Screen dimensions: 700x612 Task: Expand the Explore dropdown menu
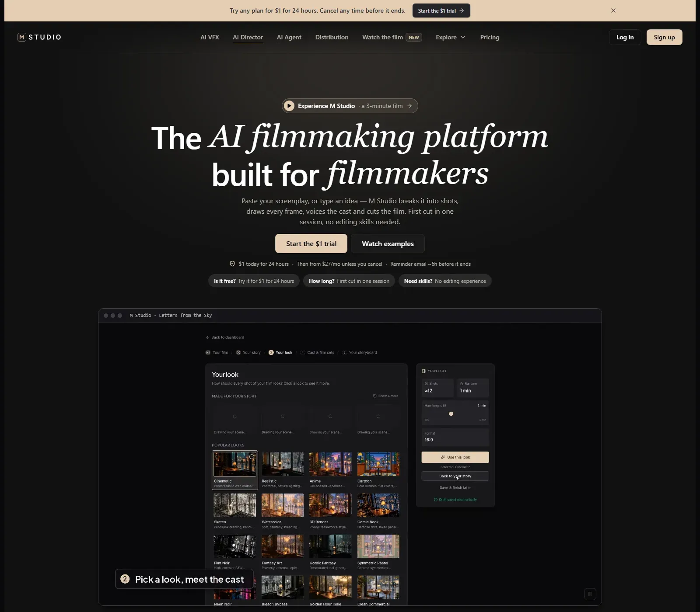point(451,37)
